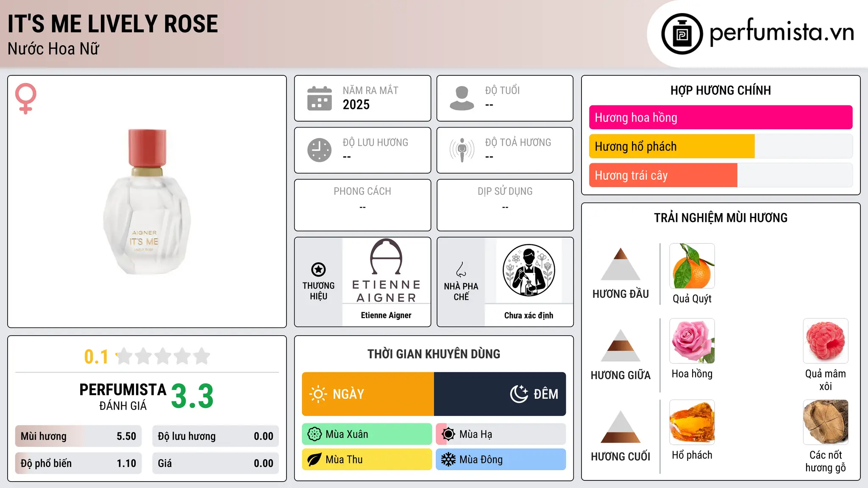Choose the Mùa Thu season label
Viewport: 868px width, 488px height.
344,460
